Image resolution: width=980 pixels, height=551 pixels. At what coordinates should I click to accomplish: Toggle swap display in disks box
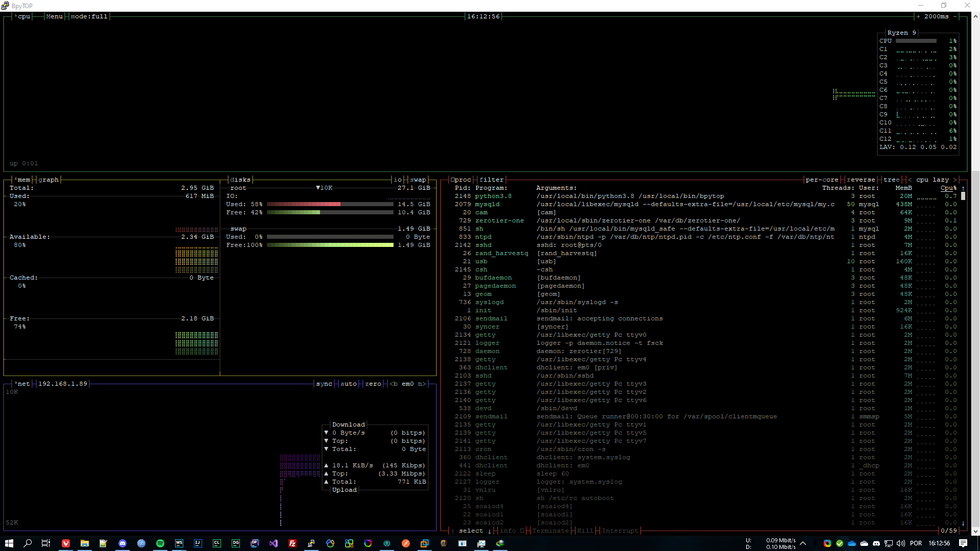[x=418, y=180]
